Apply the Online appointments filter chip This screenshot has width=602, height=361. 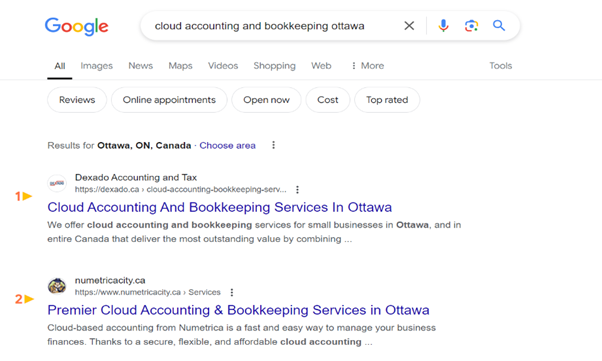169,100
